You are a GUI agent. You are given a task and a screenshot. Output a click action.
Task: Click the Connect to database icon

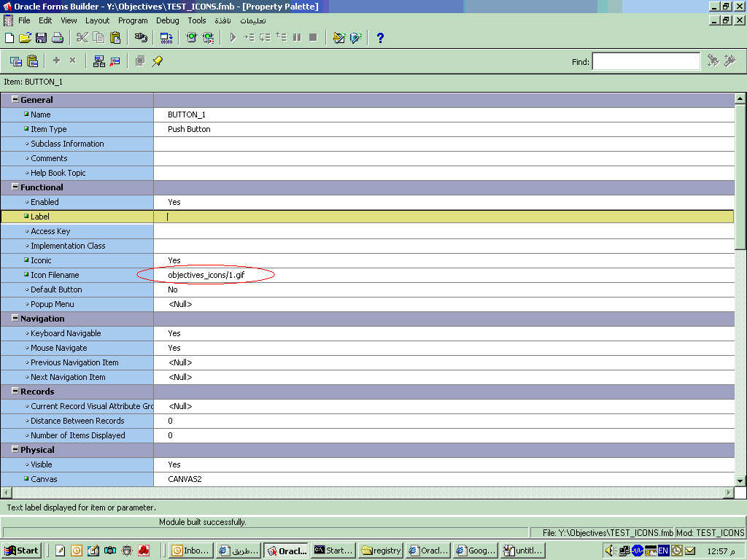141,37
